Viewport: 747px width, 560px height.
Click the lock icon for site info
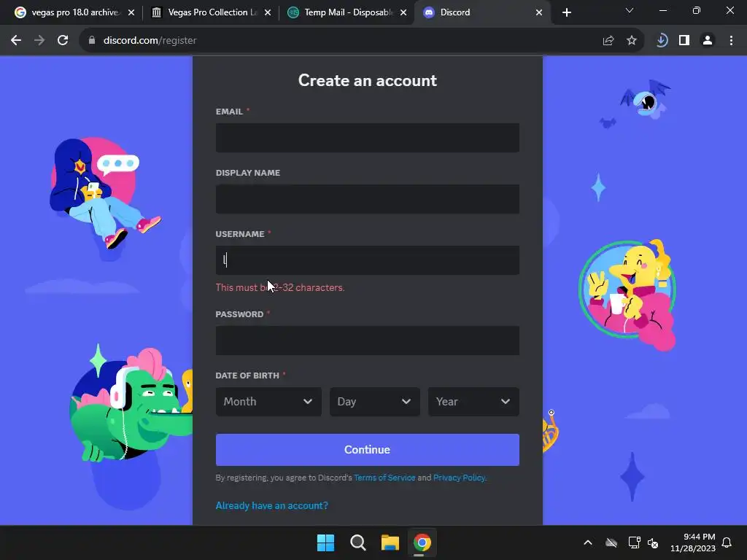tap(92, 41)
